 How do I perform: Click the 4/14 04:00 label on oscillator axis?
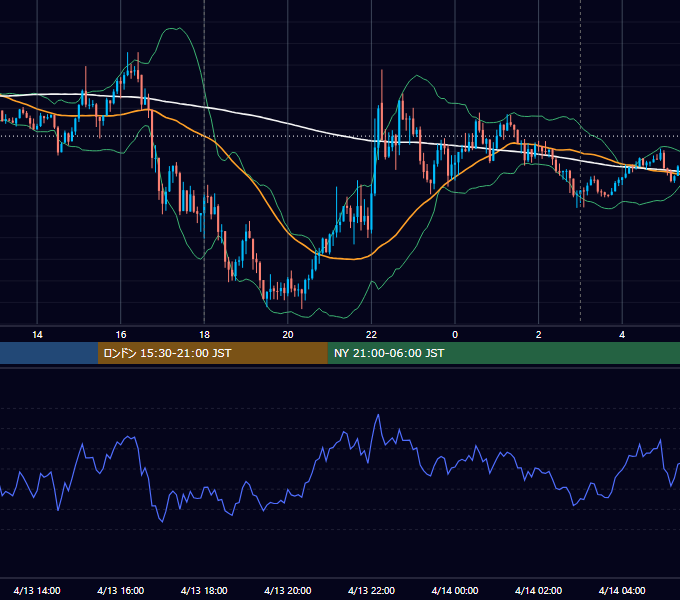click(622, 590)
